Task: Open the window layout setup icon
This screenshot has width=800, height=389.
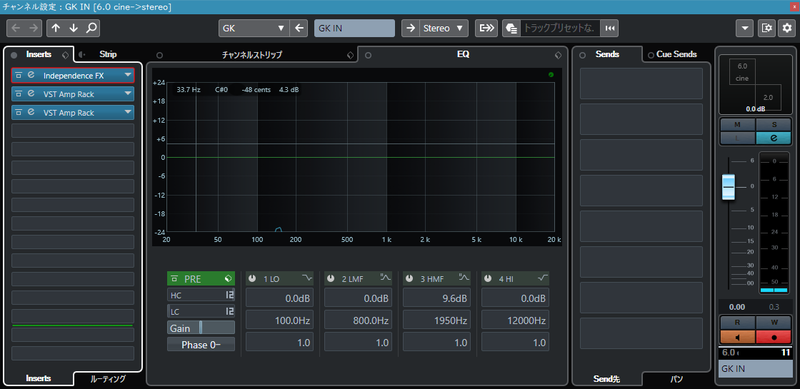Action: [766, 29]
